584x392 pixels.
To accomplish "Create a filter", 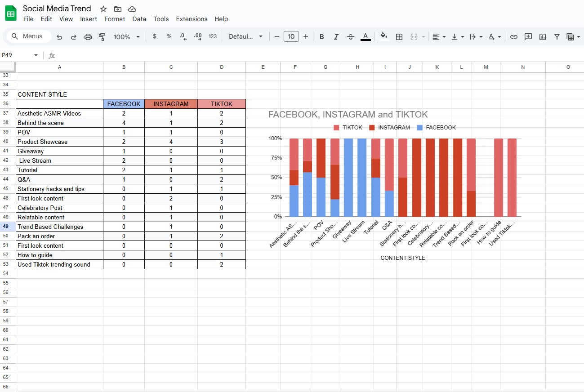I will (557, 37).
